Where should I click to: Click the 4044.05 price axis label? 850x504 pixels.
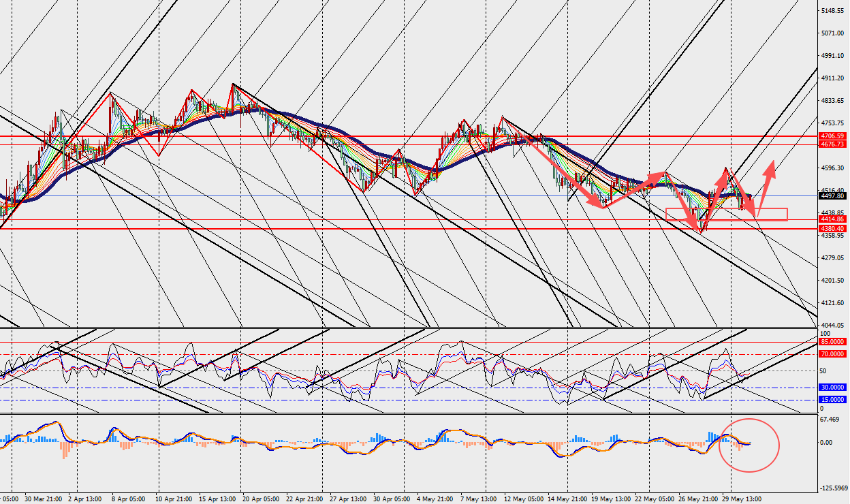point(834,326)
